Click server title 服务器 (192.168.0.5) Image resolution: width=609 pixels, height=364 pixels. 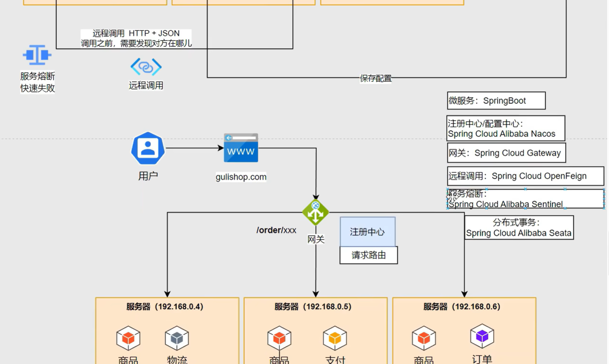(313, 307)
